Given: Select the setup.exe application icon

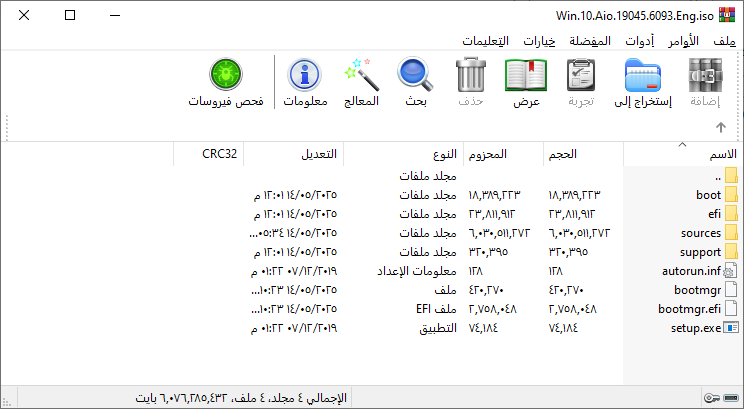Looking at the screenshot, I should coord(731,327).
